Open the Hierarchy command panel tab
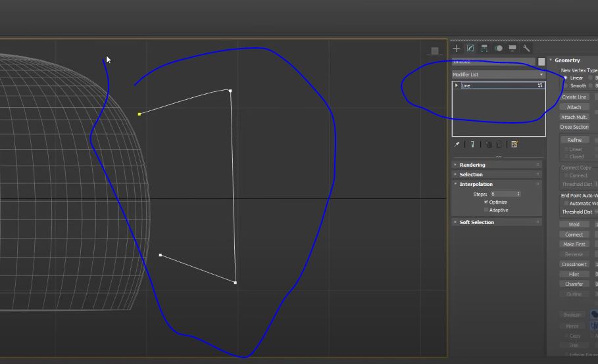The image size is (598, 364). click(x=484, y=49)
